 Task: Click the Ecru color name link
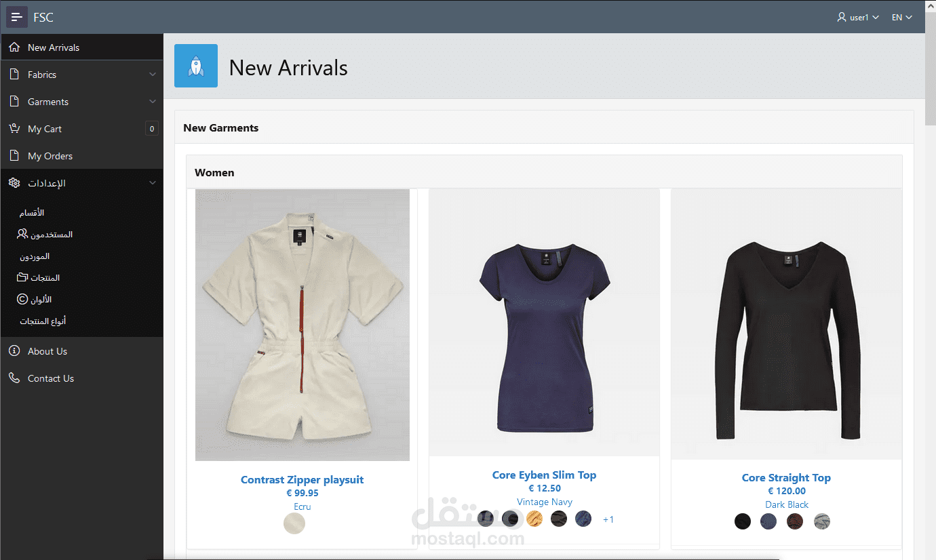[303, 506]
